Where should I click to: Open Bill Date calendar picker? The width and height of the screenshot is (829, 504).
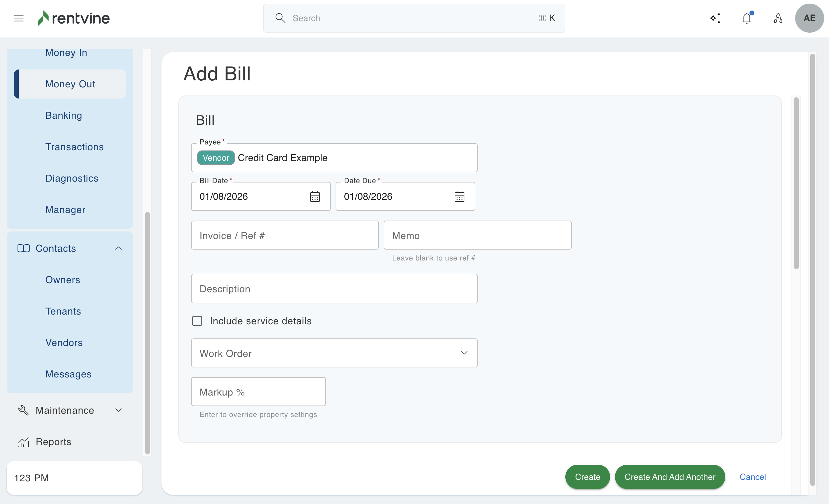coord(315,196)
